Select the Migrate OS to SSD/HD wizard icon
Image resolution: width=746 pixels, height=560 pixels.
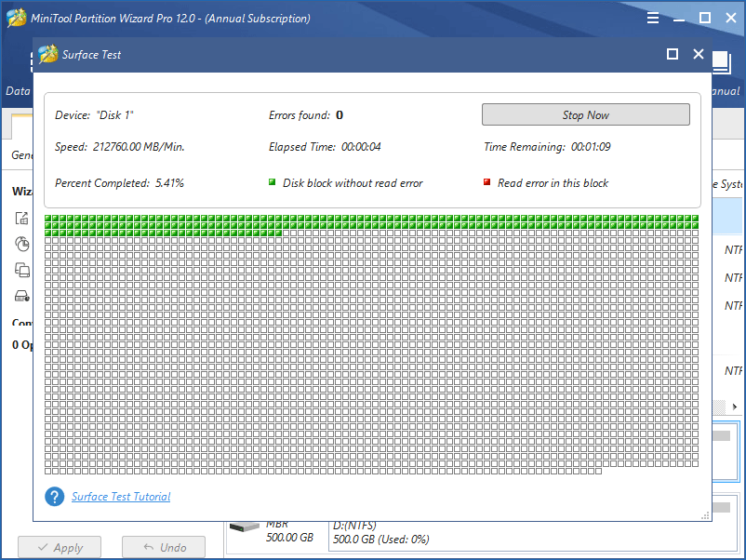tap(21, 217)
